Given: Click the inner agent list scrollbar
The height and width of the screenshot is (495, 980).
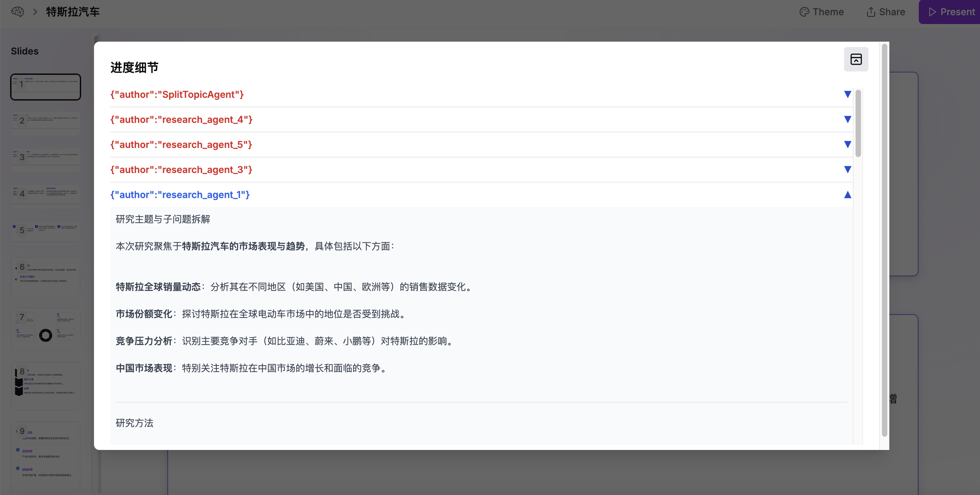Looking at the screenshot, I should 858,123.
